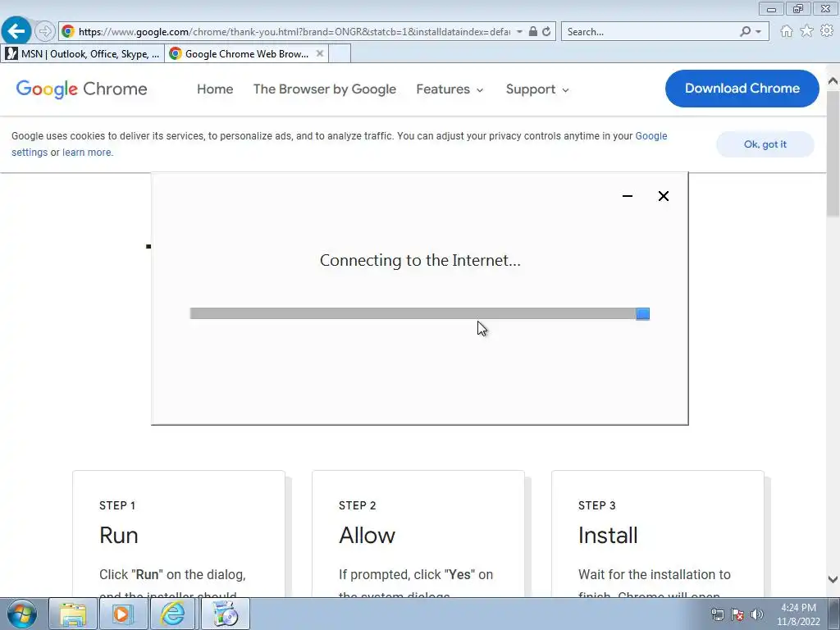Open the Google settings link
The height and width of the screenshot is (630, 840).
pos(651,136)
